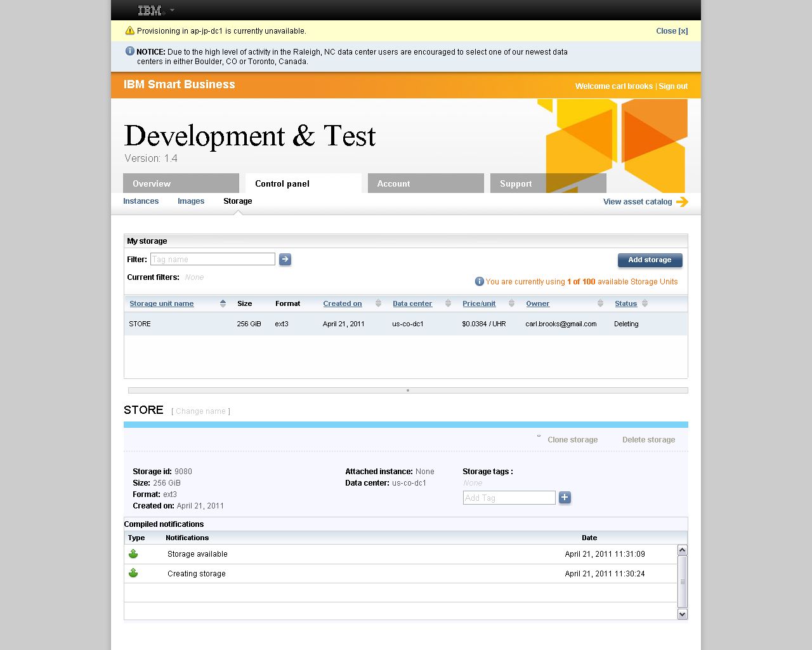The image size is (812, 650).
Task: Select the Storage available notification row
Action: 401,554
